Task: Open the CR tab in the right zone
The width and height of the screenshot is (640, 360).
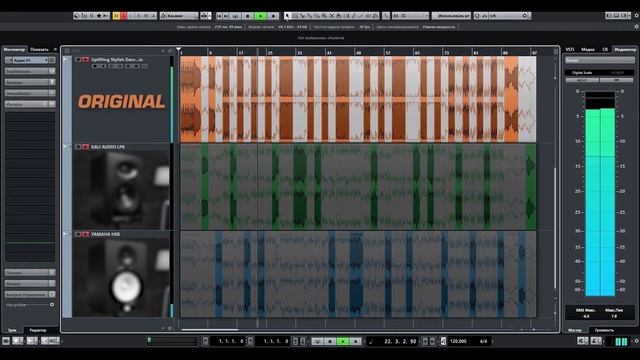Action: pyautogui.click(x=605, y=49)
